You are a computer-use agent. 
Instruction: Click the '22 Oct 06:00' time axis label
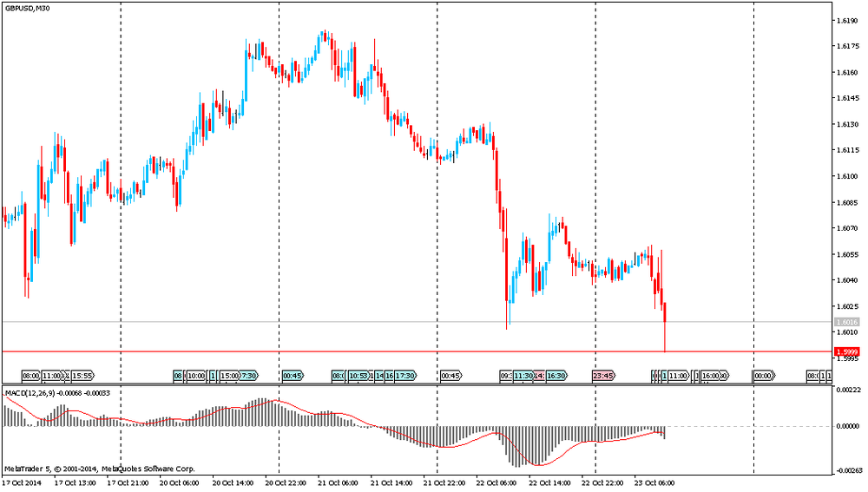pyautogui.click(x=496, y=482)
